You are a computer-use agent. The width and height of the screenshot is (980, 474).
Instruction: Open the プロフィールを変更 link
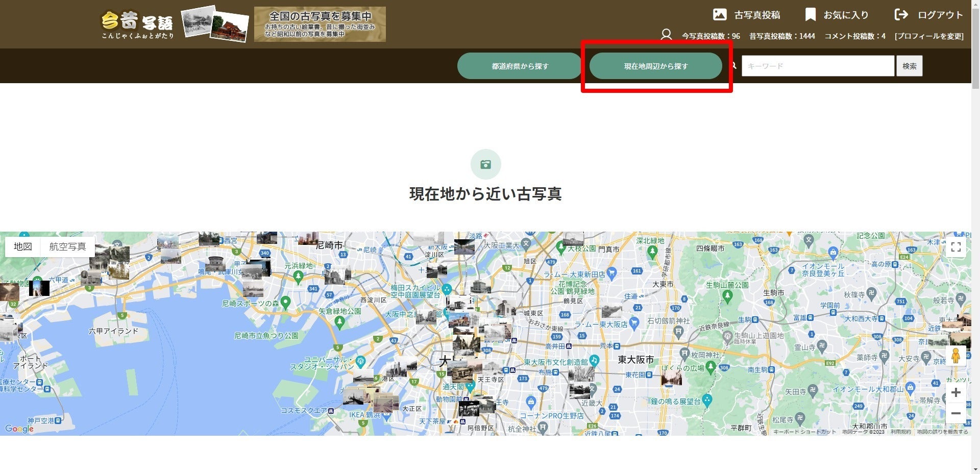click(929, 36)
